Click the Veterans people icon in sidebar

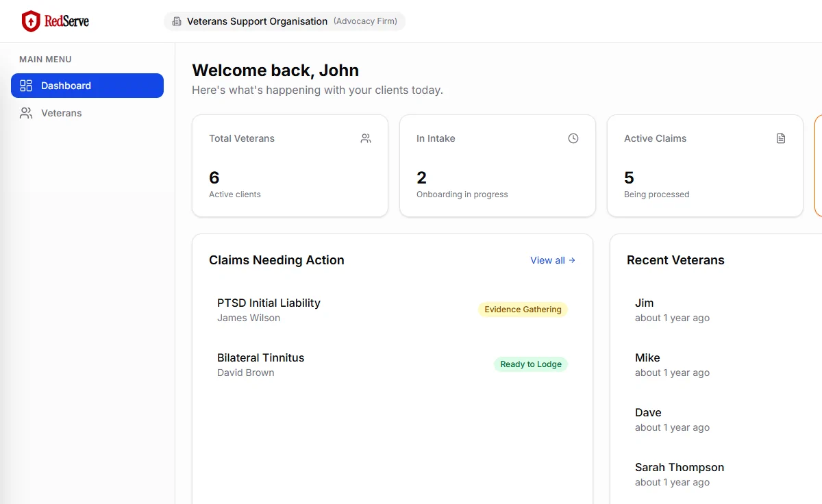pos(26,113)
